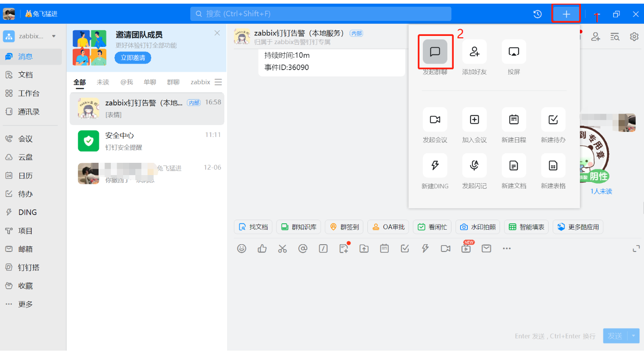Screen dimensions: 644x352
Task: Click the calendar icon in chat toolbar
Action: [384, 248]
